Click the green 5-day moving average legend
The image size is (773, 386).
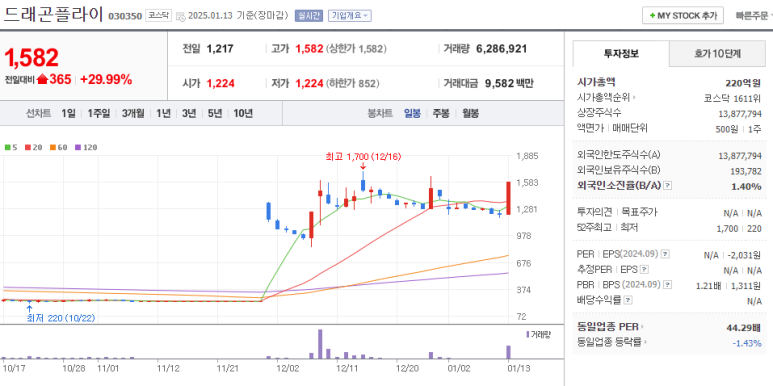click(x=10, y=147)
